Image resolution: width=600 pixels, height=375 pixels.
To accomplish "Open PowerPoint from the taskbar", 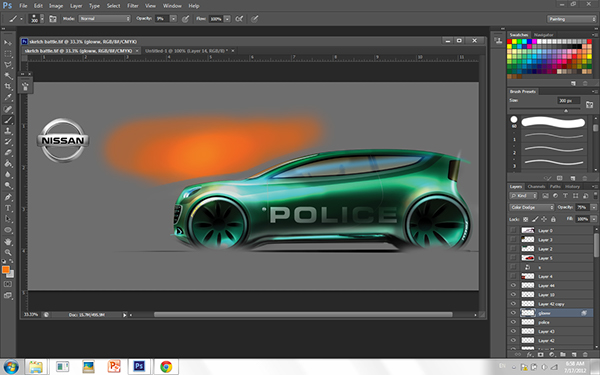I will pyautogui.click(x=114, y=367).
